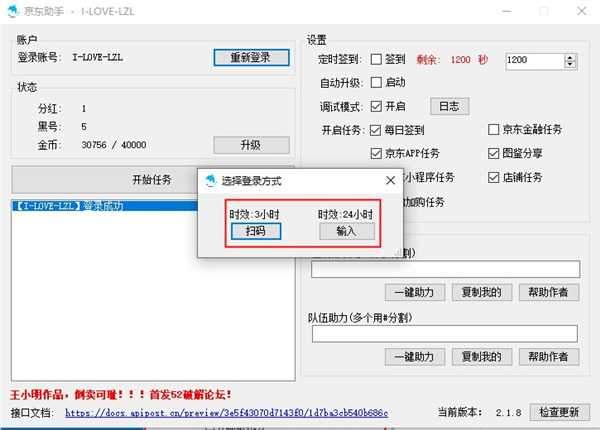This screenshot has width=600, height=430.
Task: Toggle the 图鉴分享 task checkbox
Action: click(x=494, y=154)
